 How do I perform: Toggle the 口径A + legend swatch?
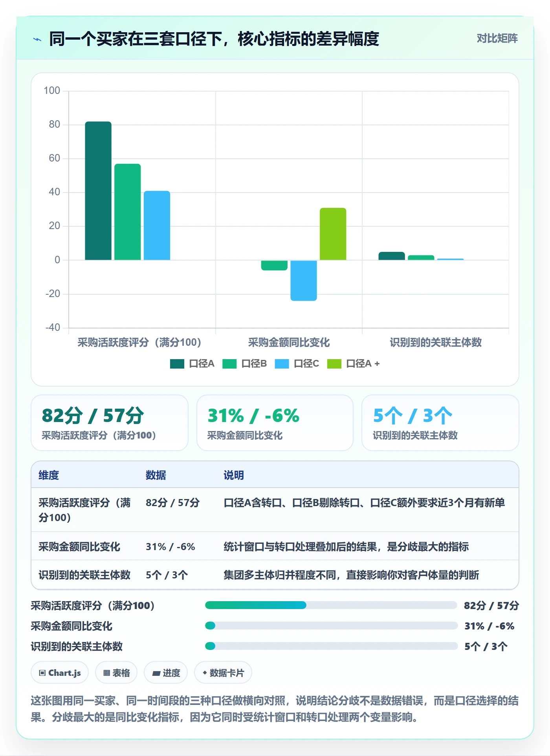point(334,364)
